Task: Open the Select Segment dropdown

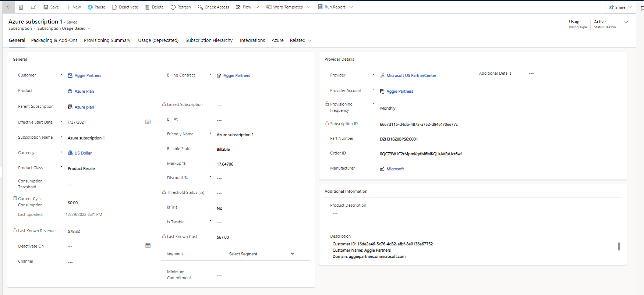Action: [x=262, y=254]
